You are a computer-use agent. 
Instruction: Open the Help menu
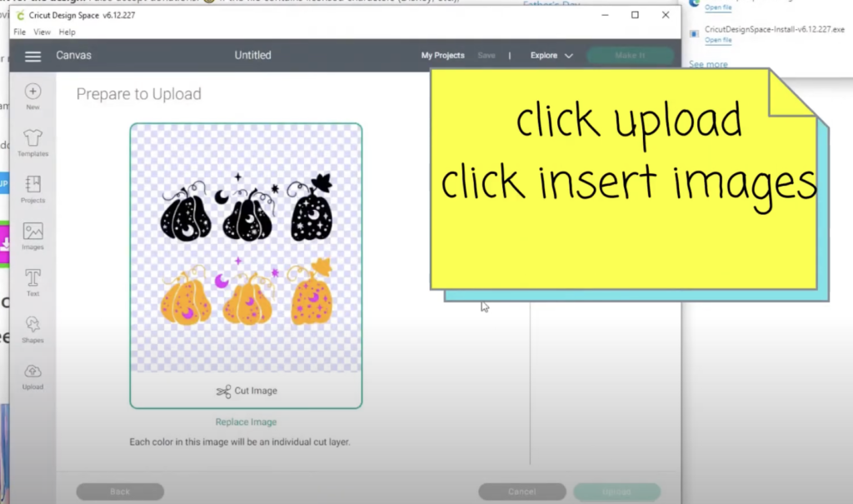pos(67,32)
